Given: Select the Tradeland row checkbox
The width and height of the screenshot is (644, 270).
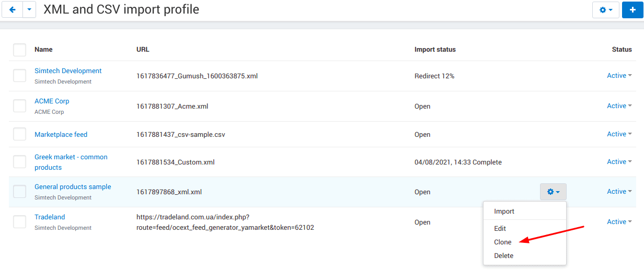Looking at the screenshot, I should (20, 222).
